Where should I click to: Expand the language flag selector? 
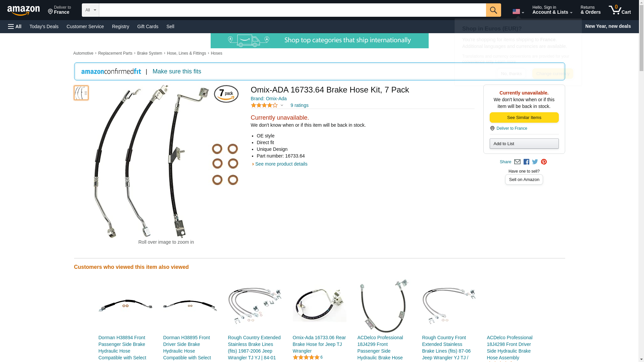(x=518, y=12)
